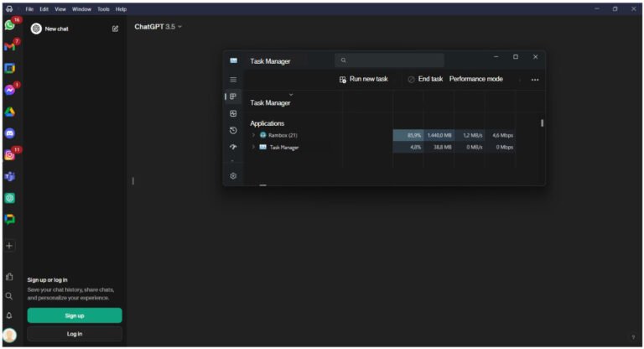This screenshot has height=349, width=644.
Task: Add a new service with plus icon
Action: (x=9, y=246)
